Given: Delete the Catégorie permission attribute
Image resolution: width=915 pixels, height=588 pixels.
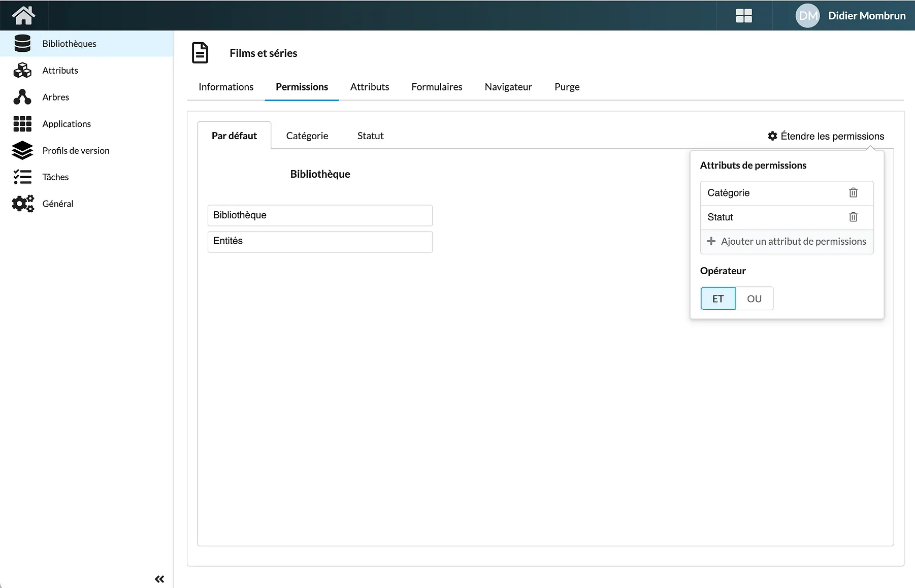Looking at the screenshot, I should 853,192.
